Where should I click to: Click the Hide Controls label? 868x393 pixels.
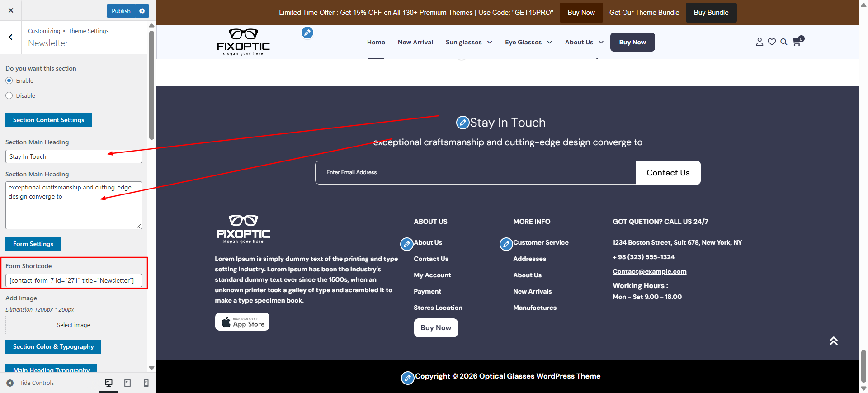click(x=36, y=383)
